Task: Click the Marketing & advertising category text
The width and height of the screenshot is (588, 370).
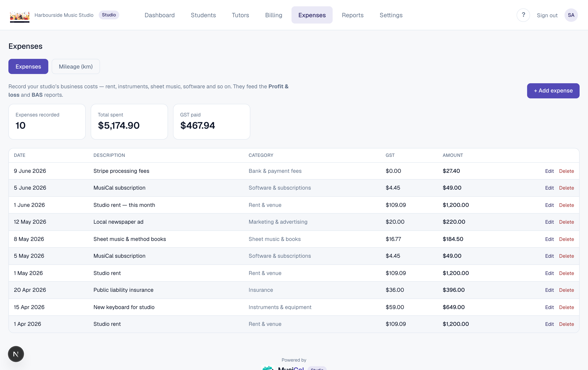Action: pyautogui.click(x=278, y=222)
